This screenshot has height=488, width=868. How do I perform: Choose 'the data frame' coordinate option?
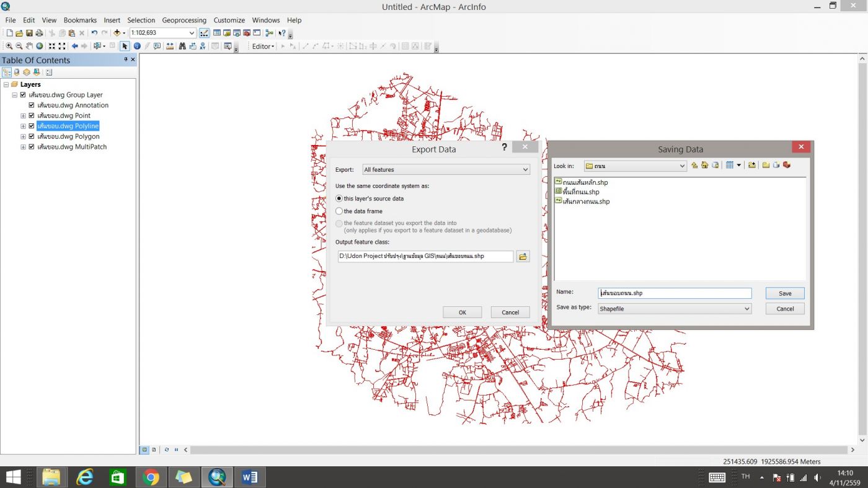339,211
